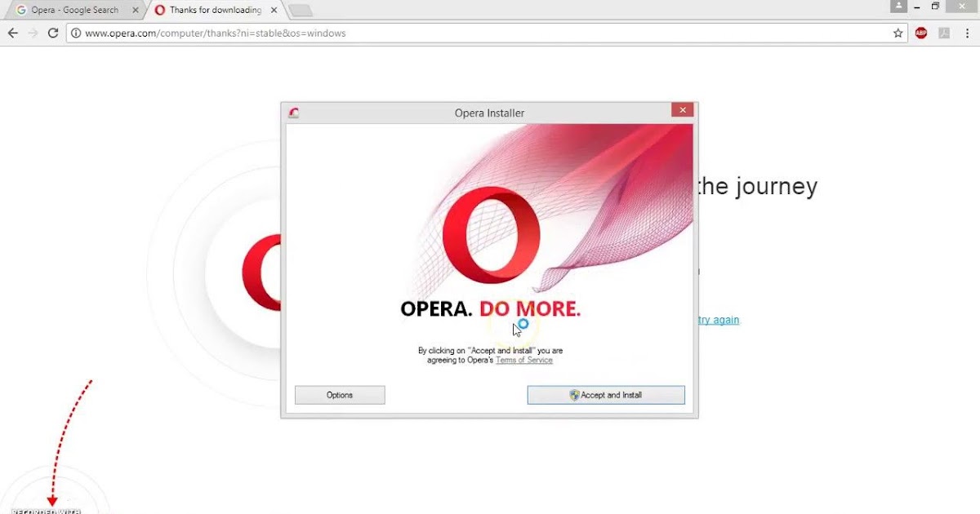The image size is (980, 514).
Task: Minimize the Chrome browser window
Action: coord(916,6)
